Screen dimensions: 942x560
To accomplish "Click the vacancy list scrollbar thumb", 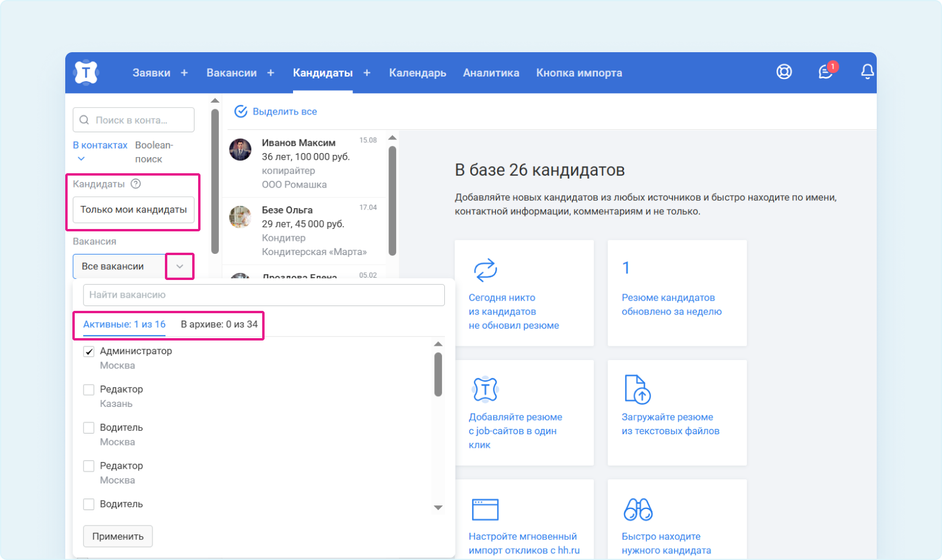I will point(438,374).
